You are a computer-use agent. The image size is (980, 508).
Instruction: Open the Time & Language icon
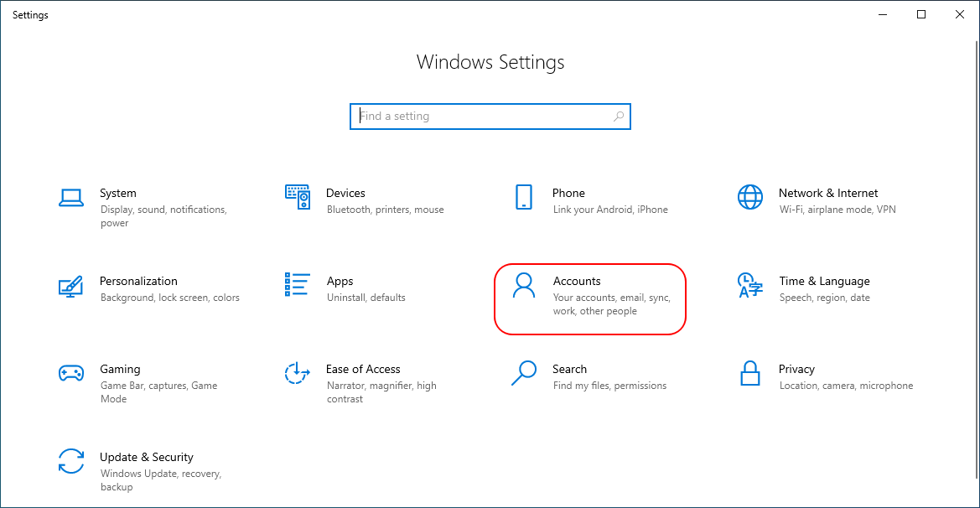[x=750, y=286]
